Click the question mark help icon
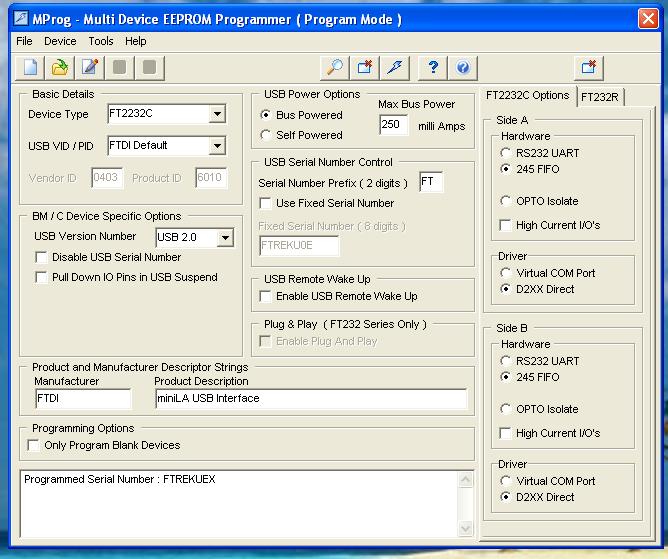Viewport: 668px width, 559px height. click(433, 68)
